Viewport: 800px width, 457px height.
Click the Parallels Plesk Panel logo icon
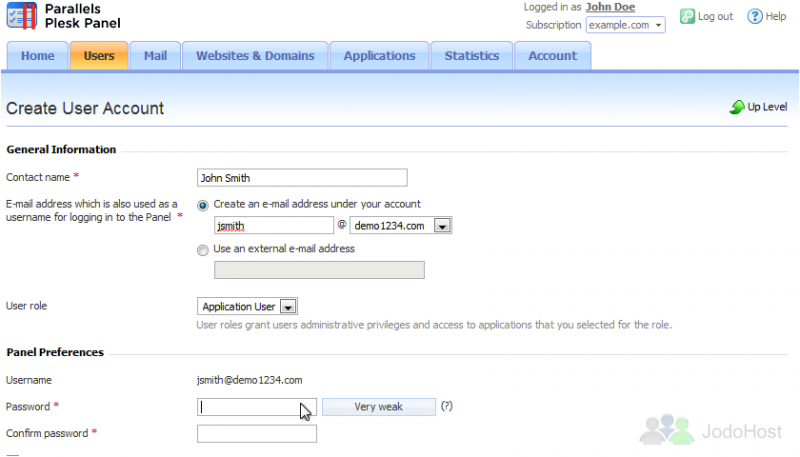(x=22, y=15)
